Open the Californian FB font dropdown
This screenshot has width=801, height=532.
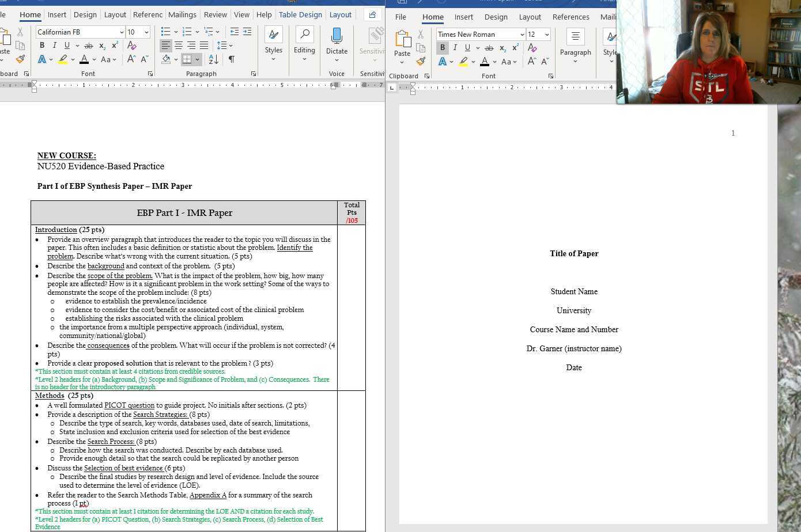point(121,32)
